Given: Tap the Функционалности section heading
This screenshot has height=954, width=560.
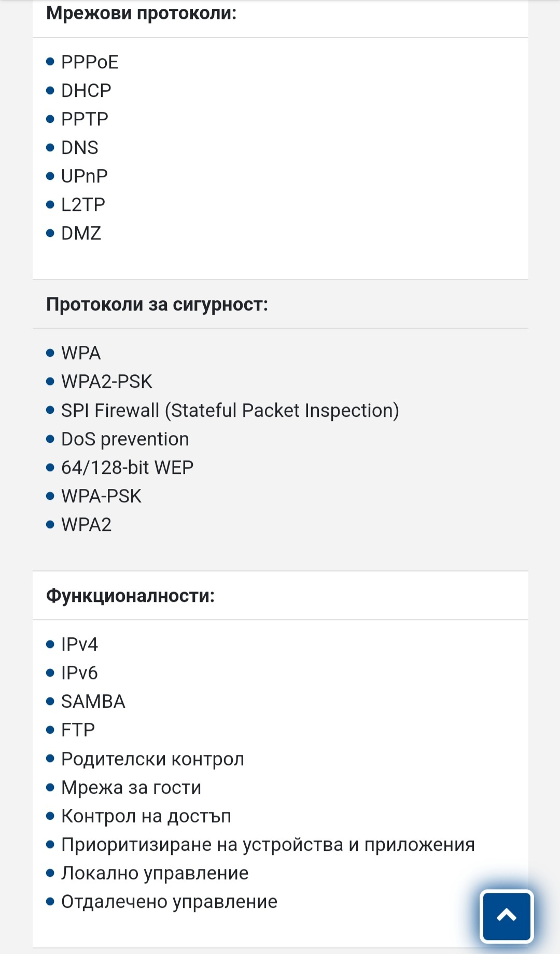Looking at the screenshot, I should pos(130,596).
